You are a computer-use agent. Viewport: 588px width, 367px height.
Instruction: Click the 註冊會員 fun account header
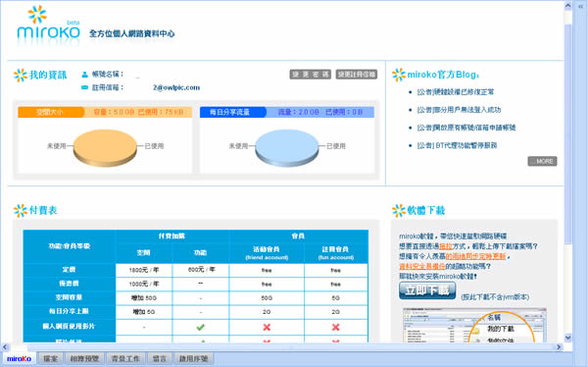point(335,253)
